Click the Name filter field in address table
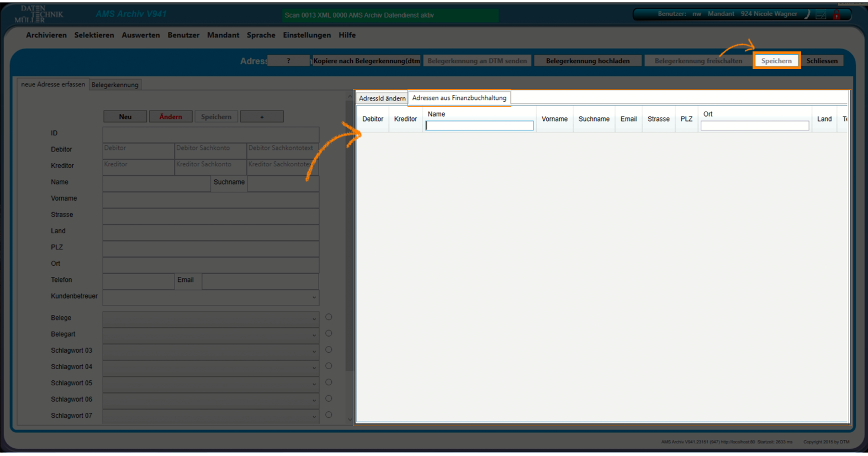Screen dimensions: 868x456 [x=479, y=126]
